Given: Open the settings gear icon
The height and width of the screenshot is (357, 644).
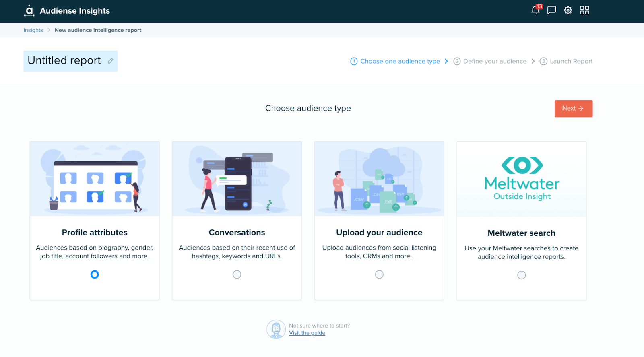Looking at the screenshot, I should click(x=568, y=10).
